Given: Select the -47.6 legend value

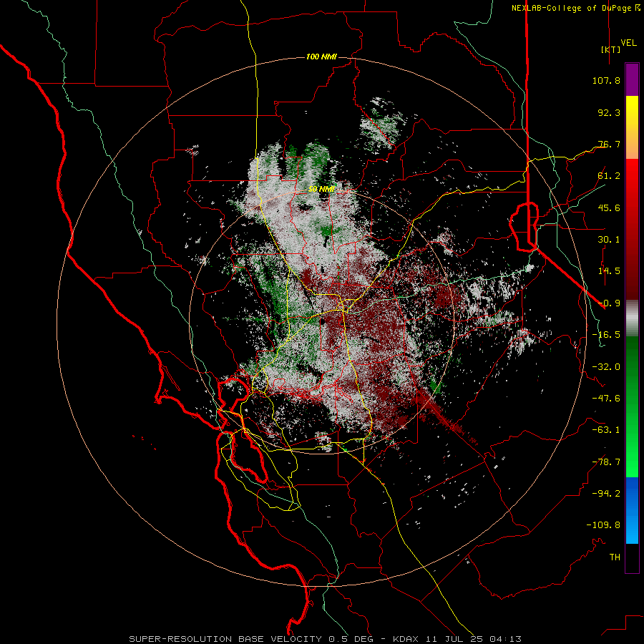Looking at the screenshot, I should pyautogui.click(x=606, y=399).
